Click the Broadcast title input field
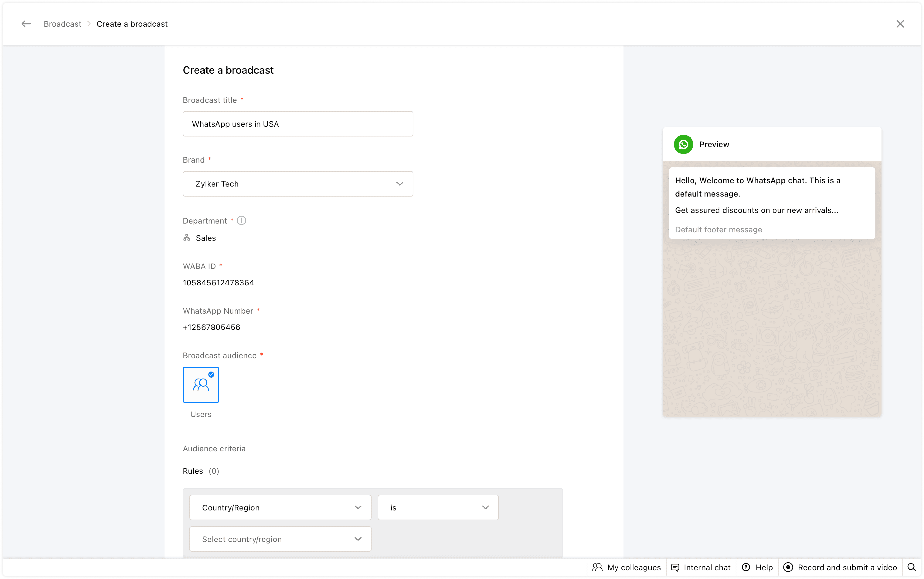This screenshot has width=924, height=579. tap(298, 124)
